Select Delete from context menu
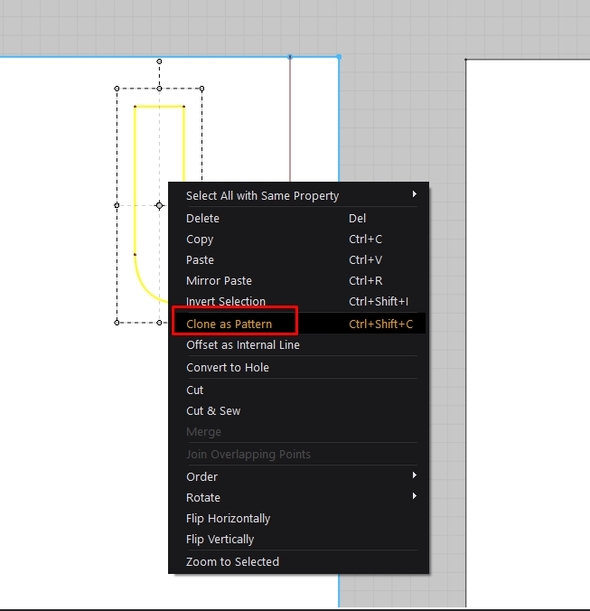 (x=299, y=218)
